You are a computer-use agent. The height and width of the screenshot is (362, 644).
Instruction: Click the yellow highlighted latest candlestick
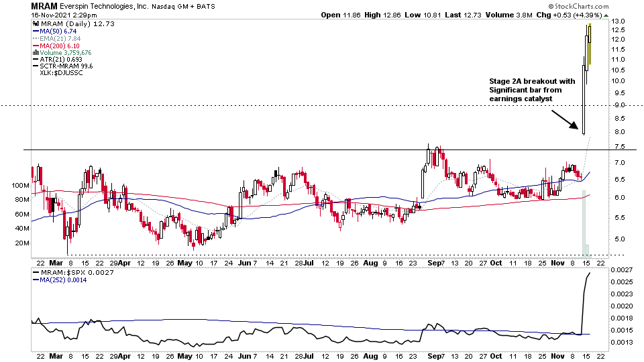590,43
